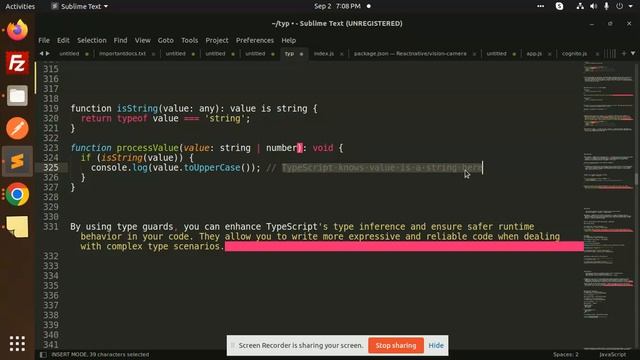Click the microphone tray icon
Screen dimensions: 640x360
(607, 6)
